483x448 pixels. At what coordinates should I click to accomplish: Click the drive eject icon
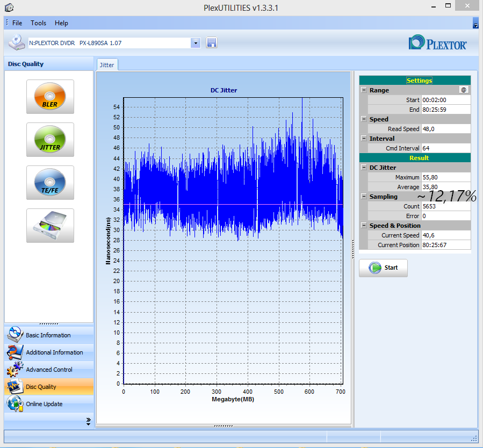(x=50, y=226)
